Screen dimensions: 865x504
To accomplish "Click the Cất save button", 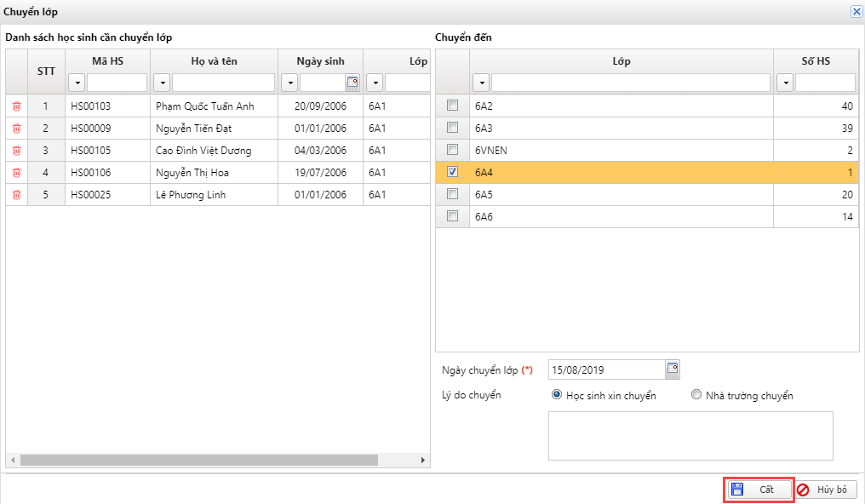I will point(759,490).
